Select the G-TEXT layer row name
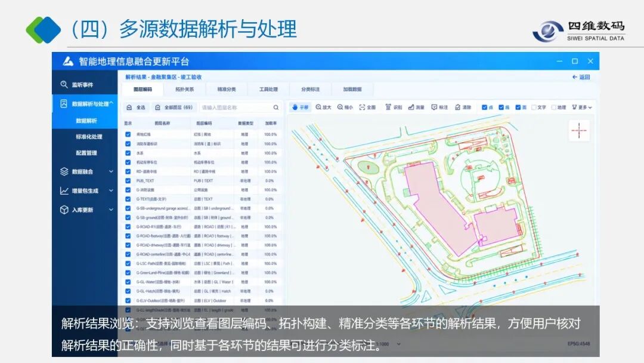 tap(151, 199)
